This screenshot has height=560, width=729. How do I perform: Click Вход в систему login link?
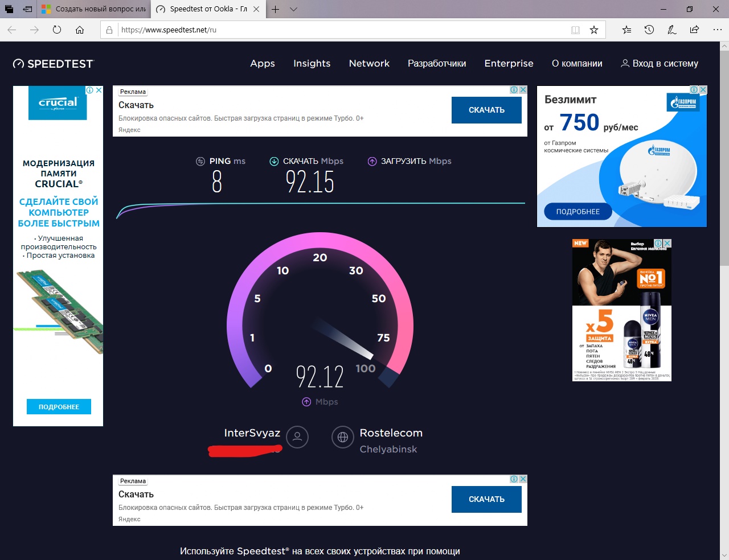[x=660, y=63]
